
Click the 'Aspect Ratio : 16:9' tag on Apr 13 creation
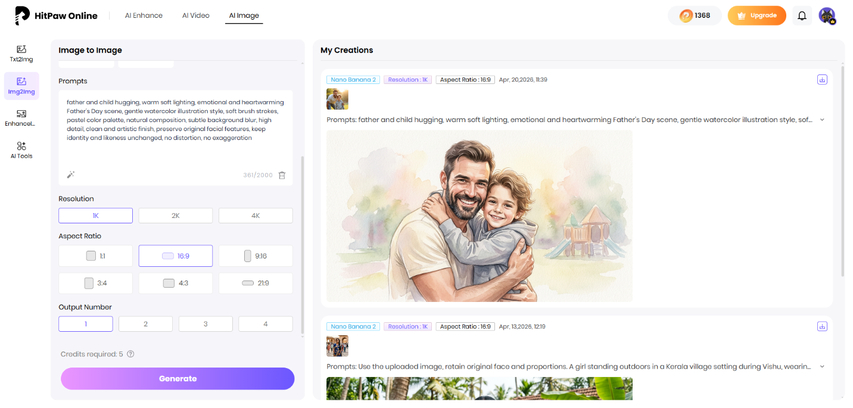click(465, 326)
